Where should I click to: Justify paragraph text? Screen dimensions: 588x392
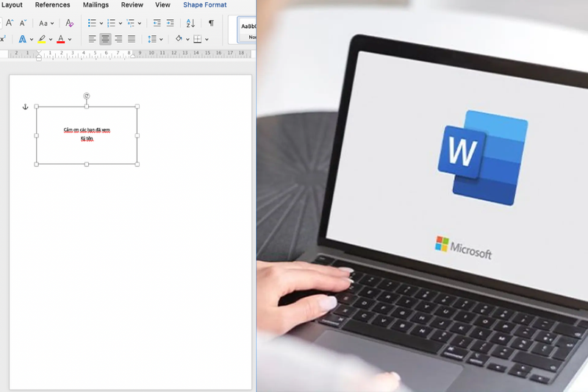(x=132, y=39)
